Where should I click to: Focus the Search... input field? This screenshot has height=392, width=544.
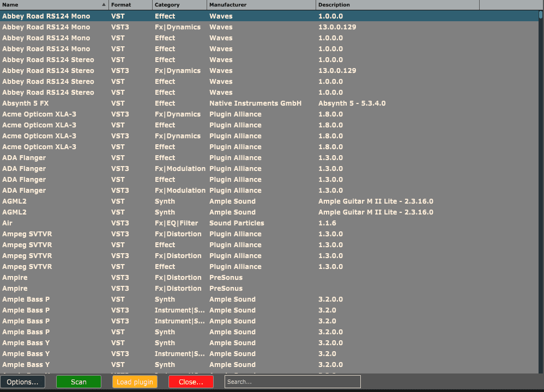[293, 382]
